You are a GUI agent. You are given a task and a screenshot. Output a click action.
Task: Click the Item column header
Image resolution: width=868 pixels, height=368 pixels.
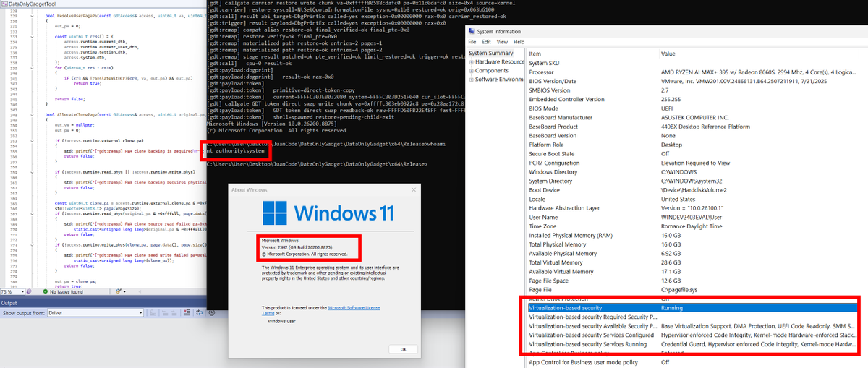click(x=593, y=54)
